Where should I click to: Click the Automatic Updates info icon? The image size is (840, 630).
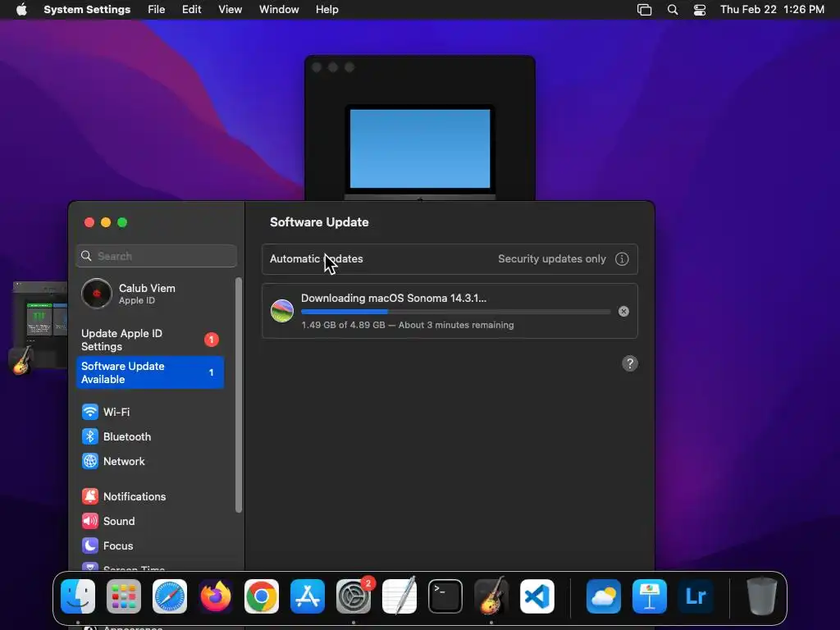(x=622, y=258)
